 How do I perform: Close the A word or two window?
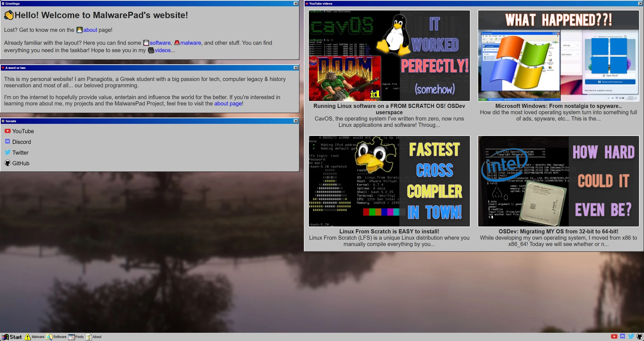pos(296,68)
